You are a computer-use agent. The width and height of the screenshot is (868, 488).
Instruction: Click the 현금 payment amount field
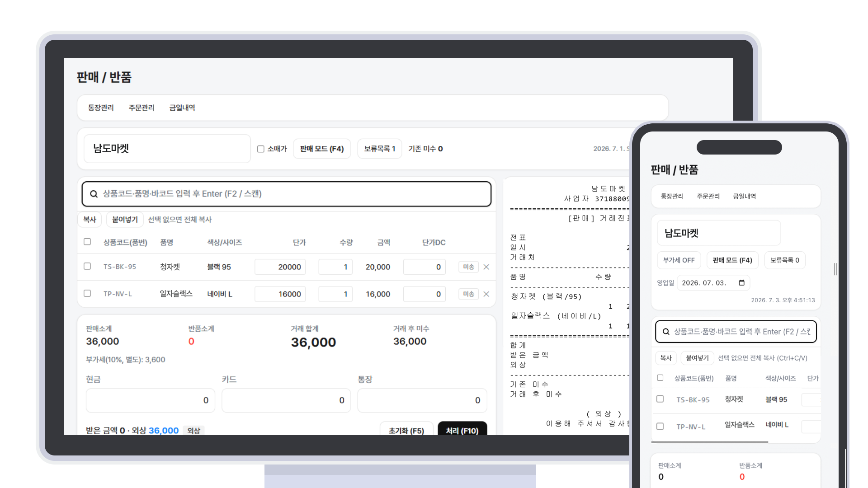[x=151, y=400]
